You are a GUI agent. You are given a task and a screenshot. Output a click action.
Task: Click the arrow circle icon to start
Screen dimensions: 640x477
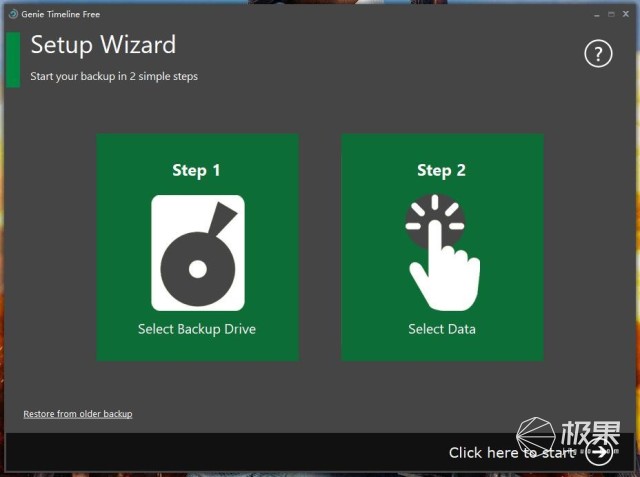[x=599, y=452]
